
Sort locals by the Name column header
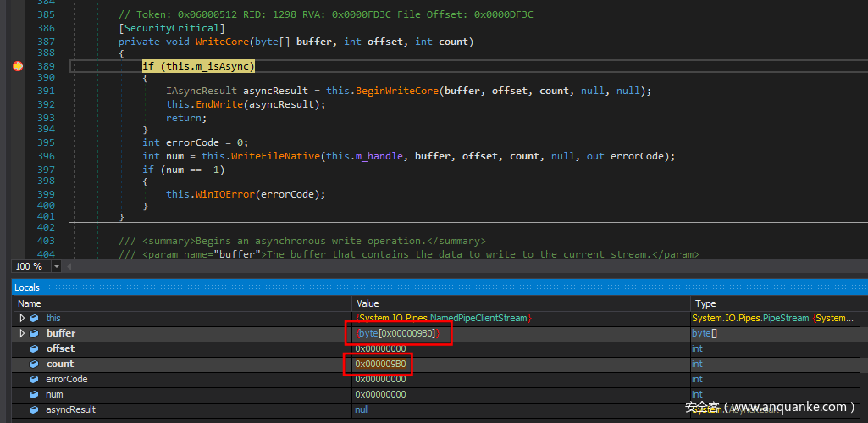pos(30,303)
